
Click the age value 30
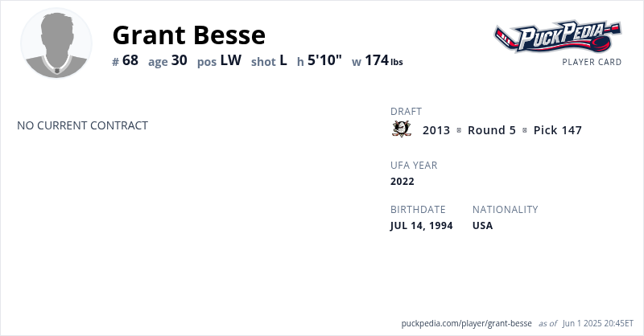click(179, 60)
